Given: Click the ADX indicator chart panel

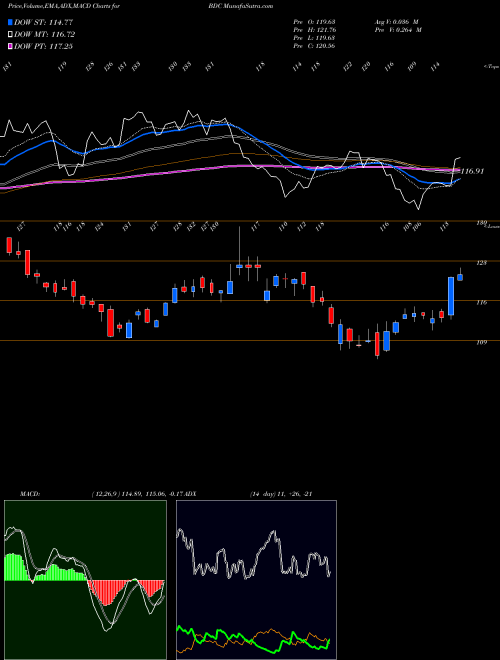Looking at the screenshot, I should [256, 580].
